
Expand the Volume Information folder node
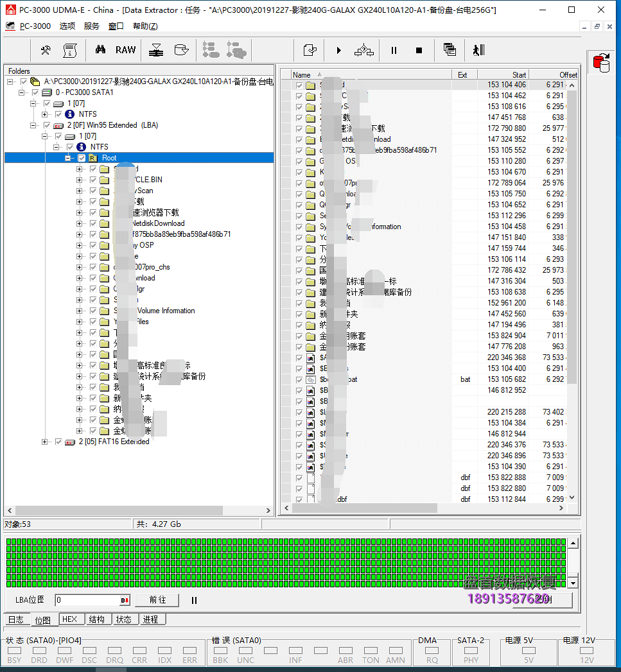[x=80, y=311]
